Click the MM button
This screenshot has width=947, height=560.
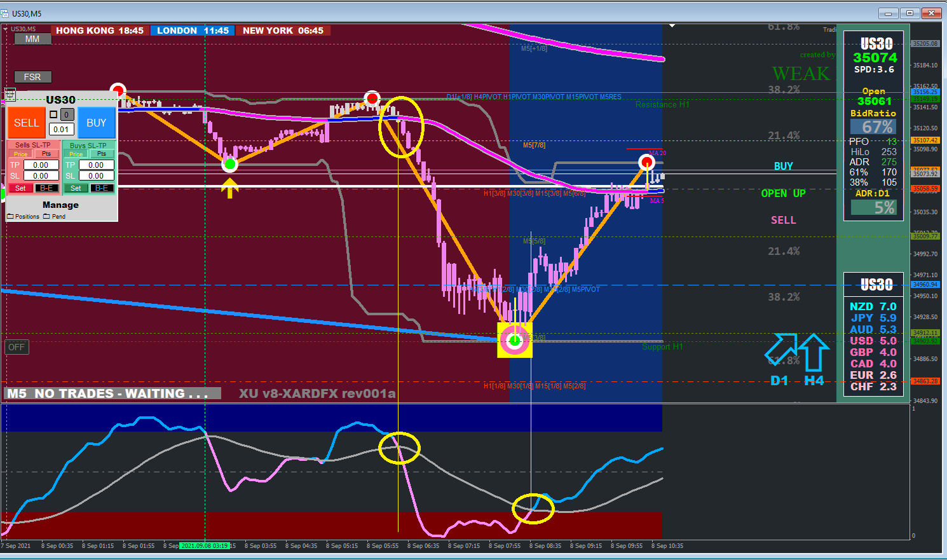(x=32, y=39)
